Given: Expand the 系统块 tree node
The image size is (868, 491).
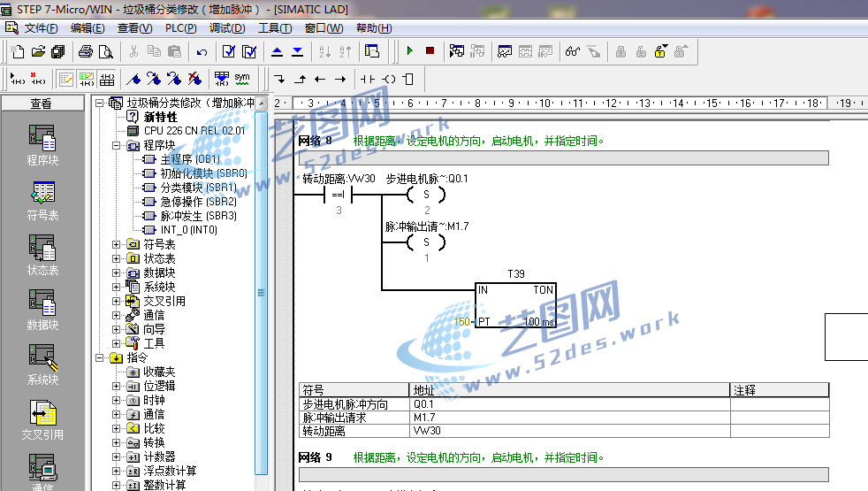Looking at the screenshot, I should (x=117, y=287).
